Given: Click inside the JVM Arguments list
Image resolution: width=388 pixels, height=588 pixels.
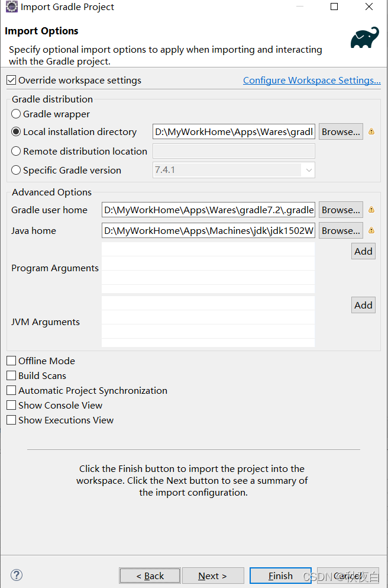Looking at the screenshot, I should (208, 322).
